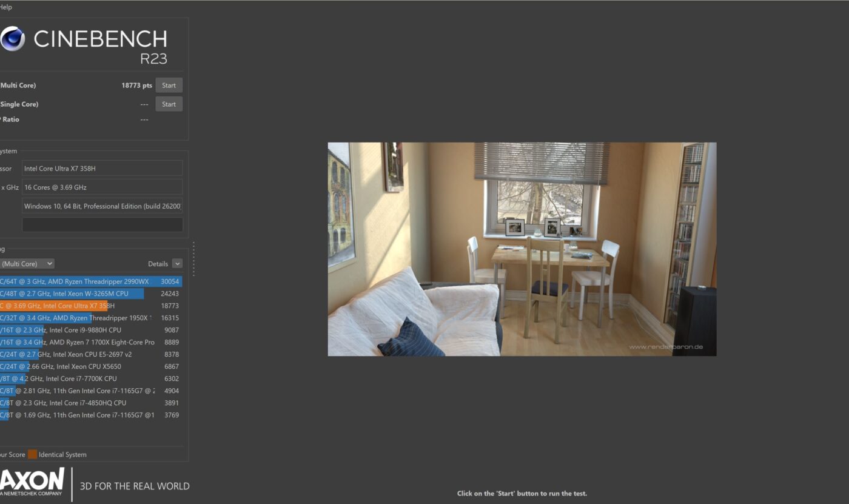
Task: Click the panel splitter handle dots
Action: tap(193, 259)
